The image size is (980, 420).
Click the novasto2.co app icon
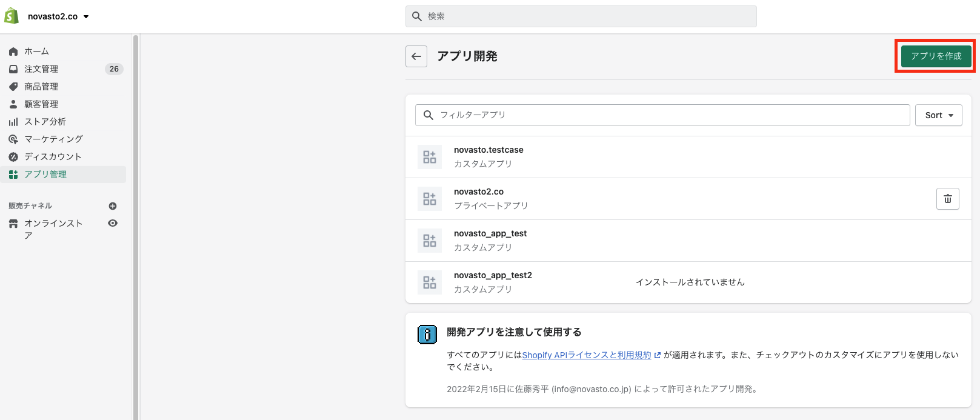[x=430, y=199]
